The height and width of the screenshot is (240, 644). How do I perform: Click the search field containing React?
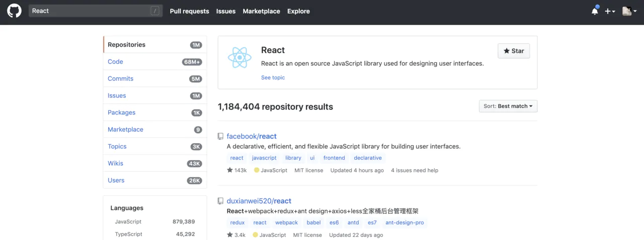tap(96, 11)
